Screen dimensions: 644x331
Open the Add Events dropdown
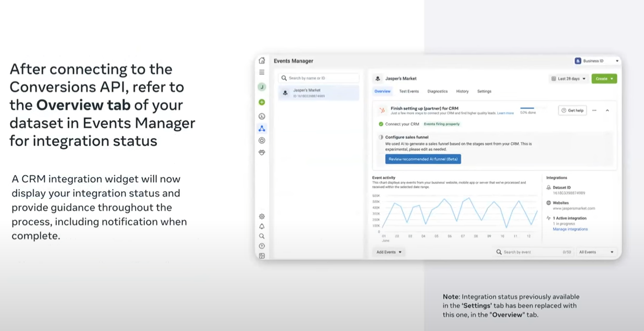click(389, 252)
